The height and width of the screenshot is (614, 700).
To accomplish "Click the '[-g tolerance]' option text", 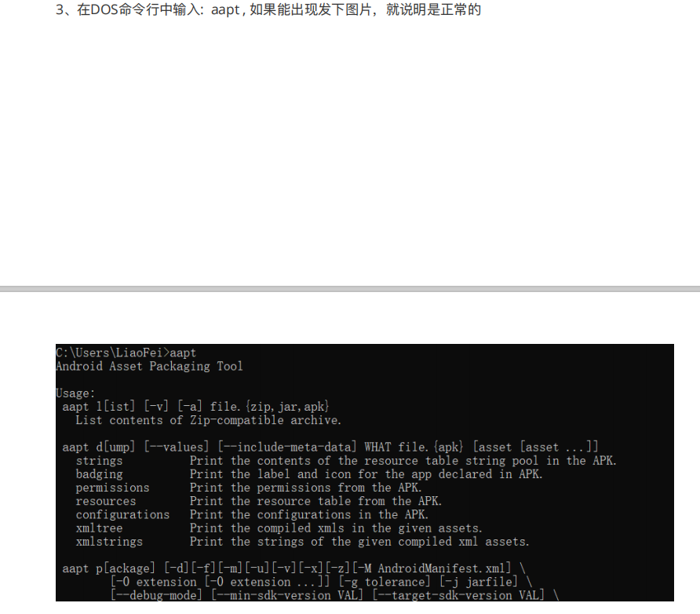I will pos(385,582).
